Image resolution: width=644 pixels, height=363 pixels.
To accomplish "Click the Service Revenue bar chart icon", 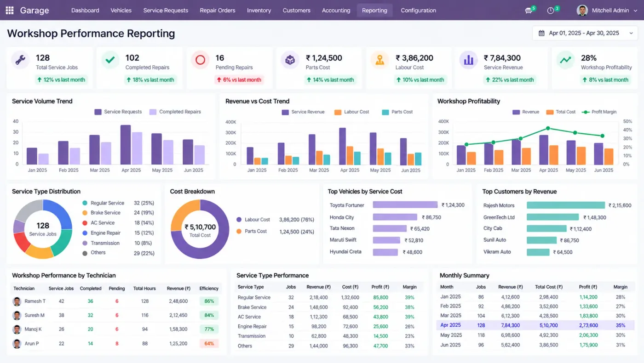I will pos(468,60).
